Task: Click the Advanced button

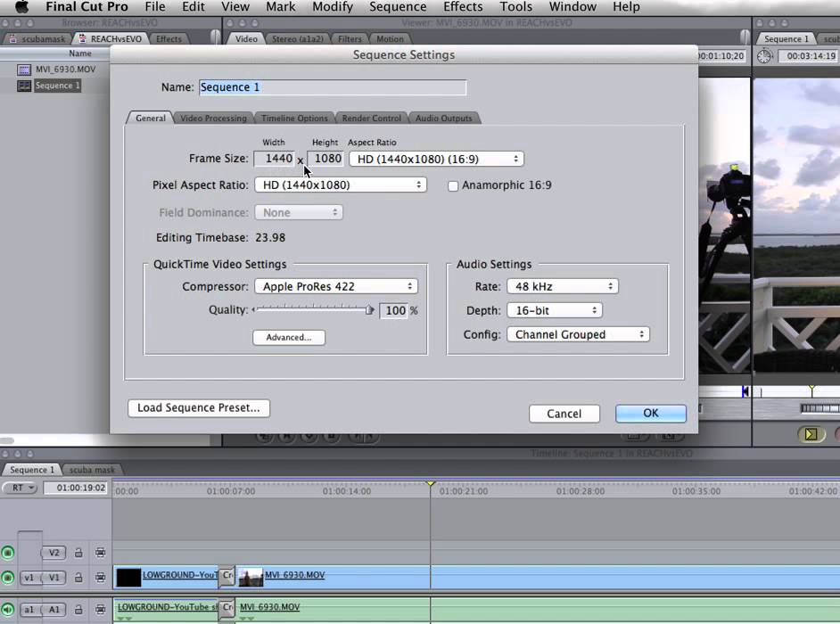Action: [289, 338]
